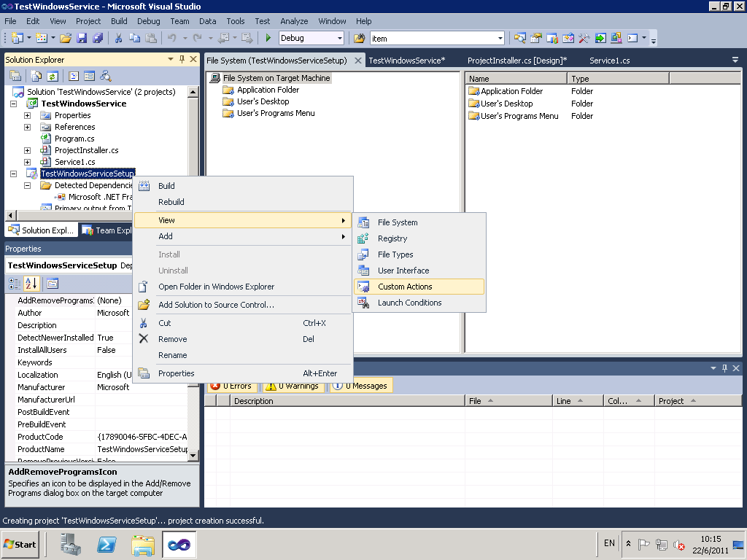Sort Error List by Description column
Viewport: 747px width, 560px height.
[x=347, y=401]
